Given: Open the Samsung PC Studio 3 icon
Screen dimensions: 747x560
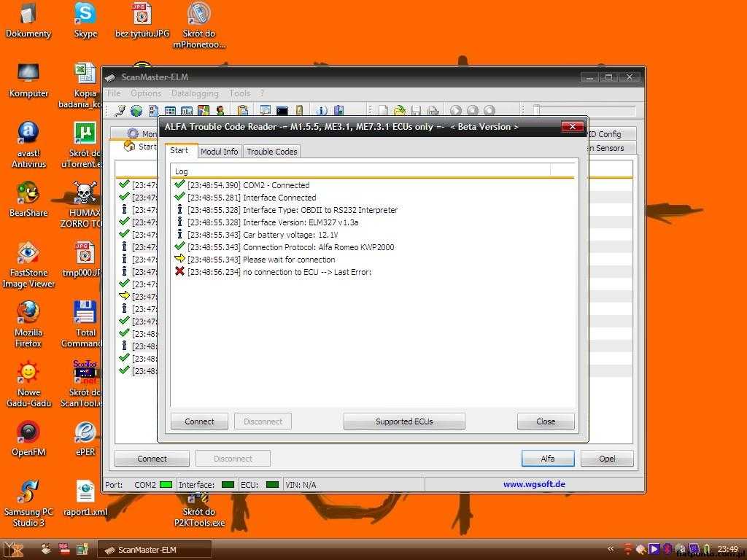Looking at the screenshot, I should pos(28,505).
